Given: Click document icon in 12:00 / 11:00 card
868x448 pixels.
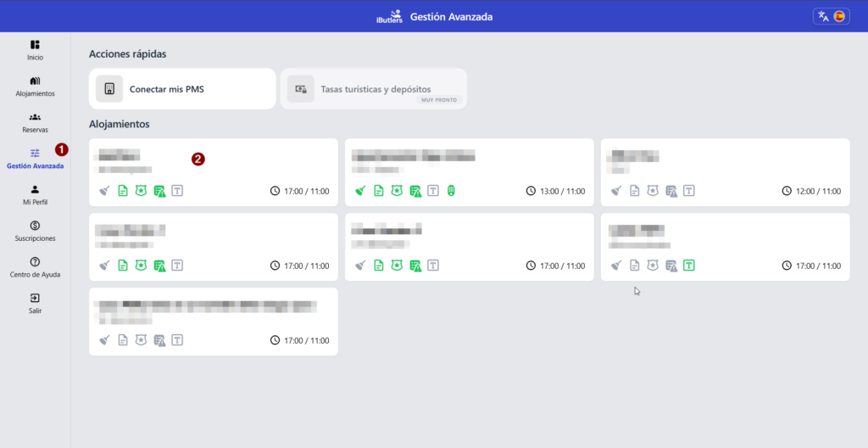Looking at the screenshot, I should pos(635,191).
